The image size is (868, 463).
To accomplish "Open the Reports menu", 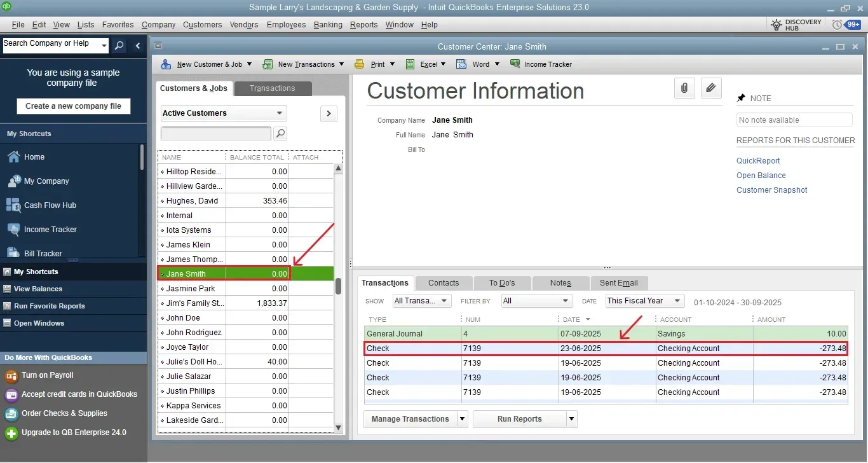I will coord(363,25).
